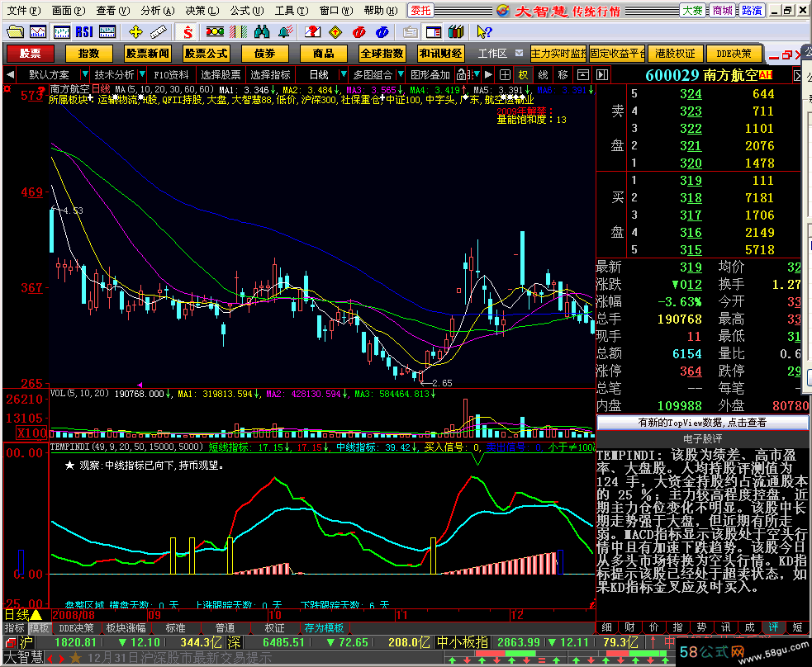Image resolution: width=812 pixels, height=667 pixels.
Task: Click the grid crosshair plus icon
Action: coord(505,75)
